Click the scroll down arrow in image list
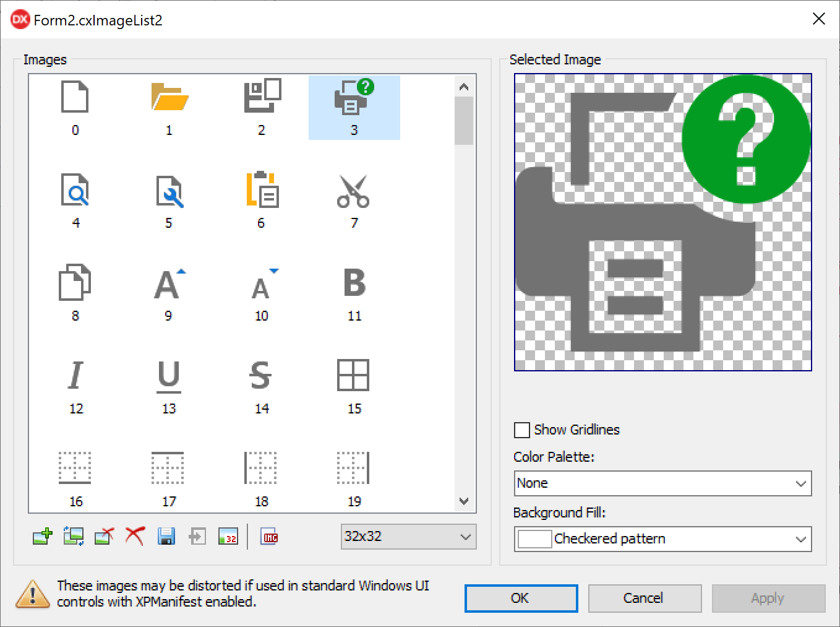The width and height of the screenshot is (840, 627). [x=464, y=501]
